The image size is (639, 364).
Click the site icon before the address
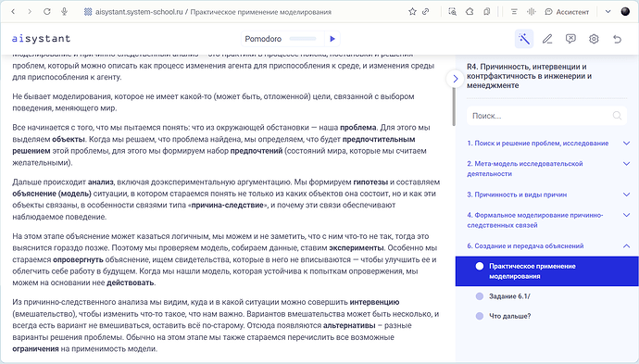[88, 12]
